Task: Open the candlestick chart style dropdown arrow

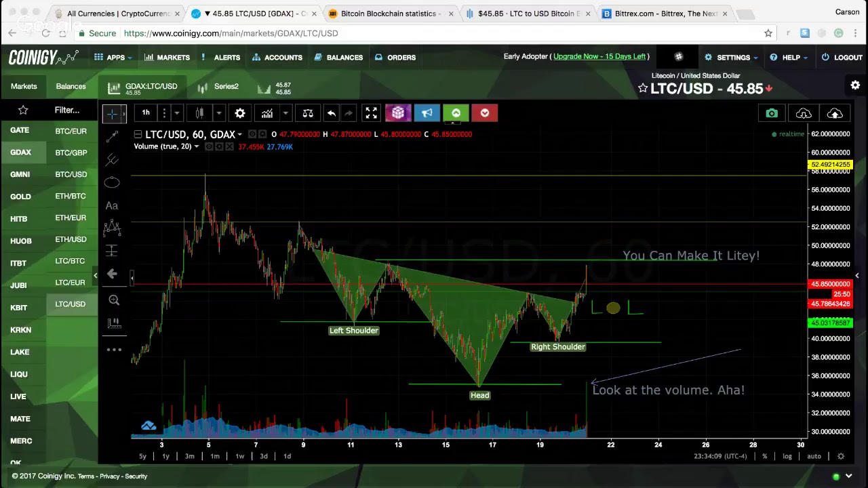Action: [218, 113]
